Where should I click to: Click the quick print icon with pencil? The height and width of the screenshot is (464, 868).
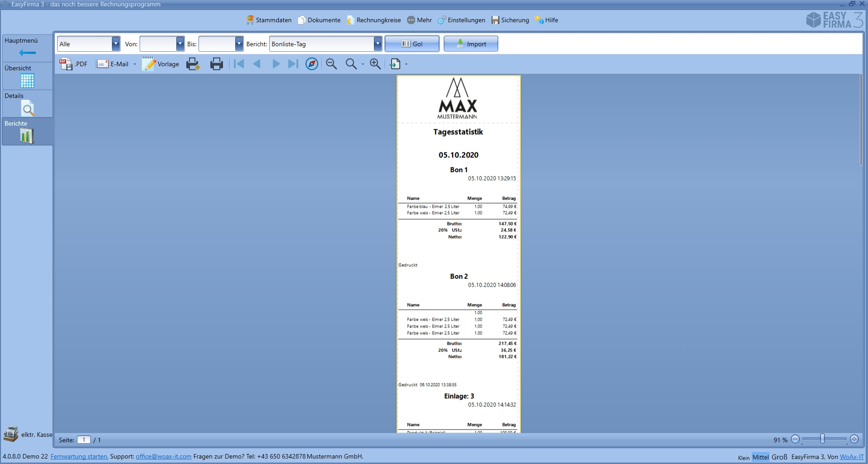coord(193,64)
